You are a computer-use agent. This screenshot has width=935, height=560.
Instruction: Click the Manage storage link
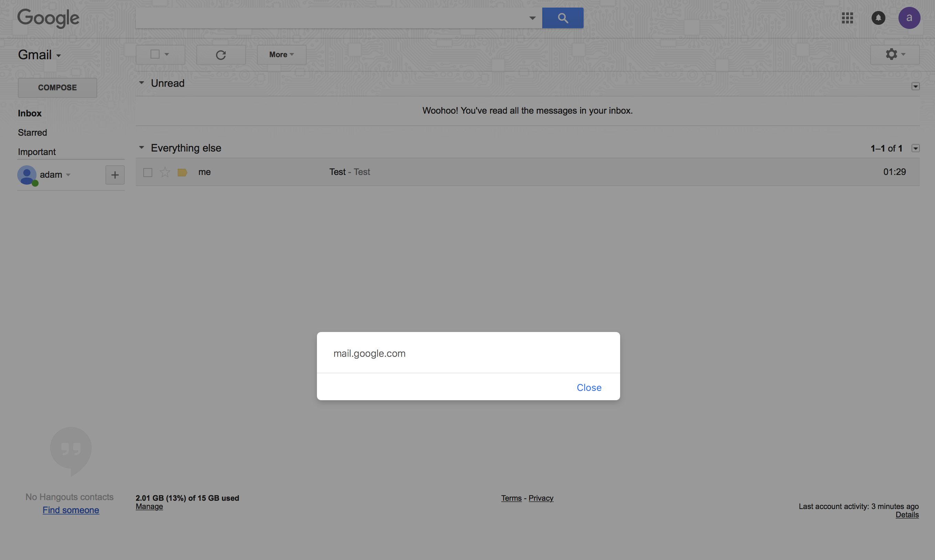pyautogui.click(x=150, y=506)
